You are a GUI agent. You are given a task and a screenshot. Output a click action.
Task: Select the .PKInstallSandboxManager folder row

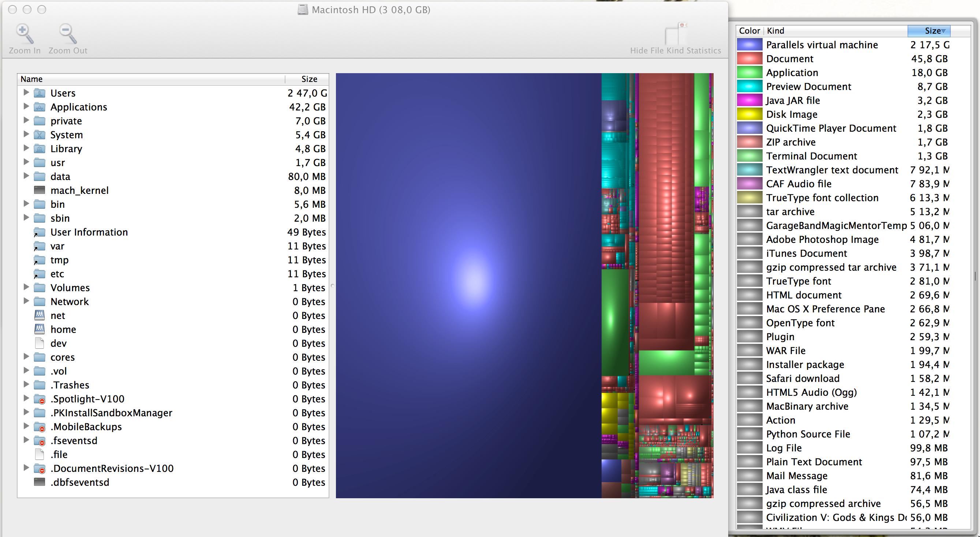click(x=173, y=413)
